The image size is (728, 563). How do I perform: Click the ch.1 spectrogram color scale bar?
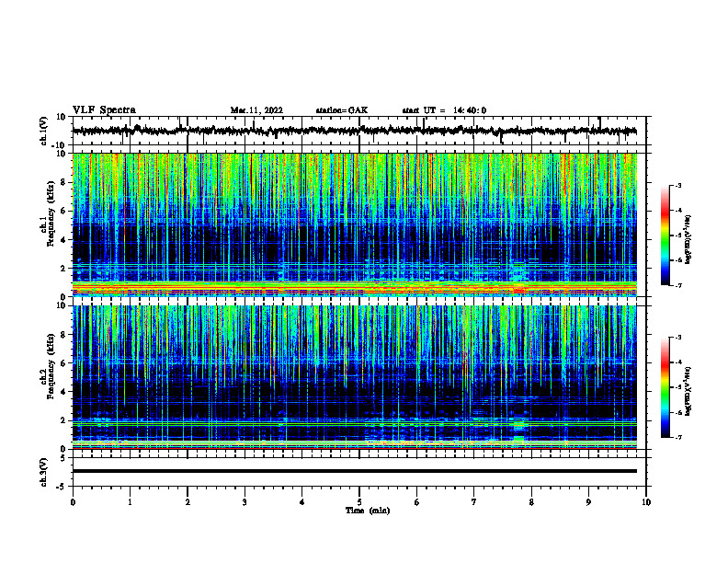[x=665, y=236]
